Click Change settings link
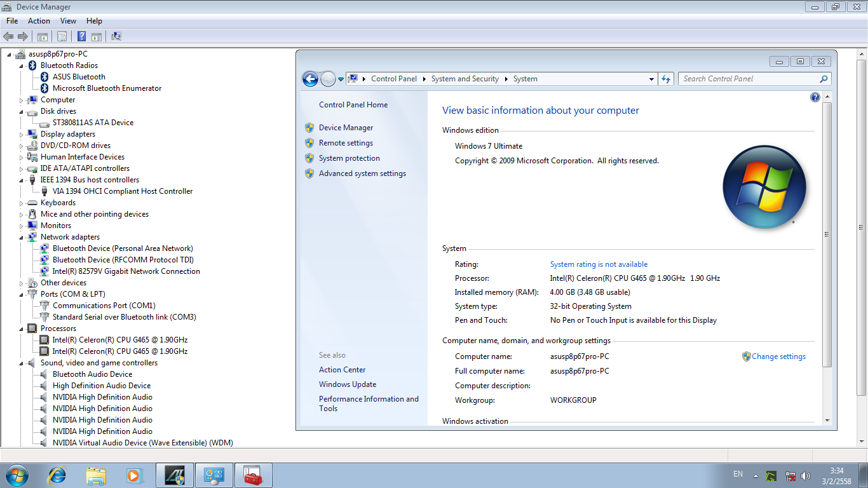868x488 pixels. point(778,356)
